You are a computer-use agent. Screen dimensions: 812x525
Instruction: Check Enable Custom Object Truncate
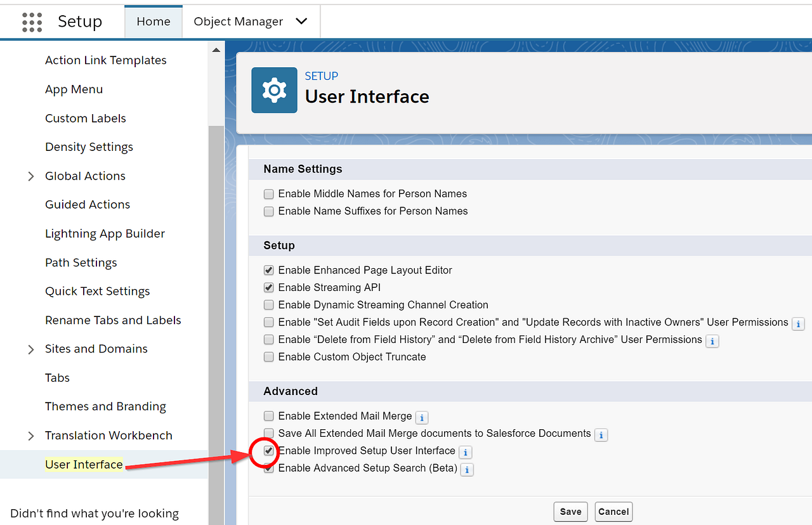(268, 356)
